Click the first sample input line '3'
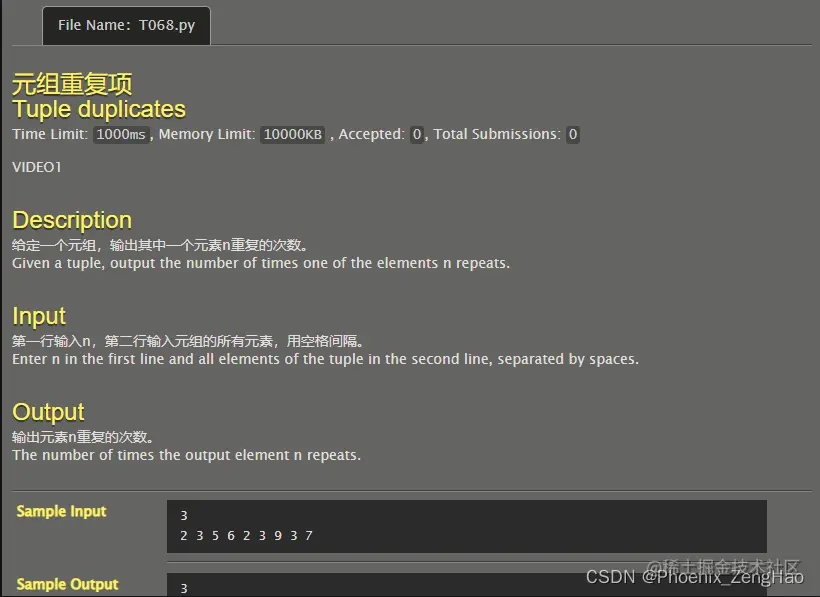 point(184,516)
